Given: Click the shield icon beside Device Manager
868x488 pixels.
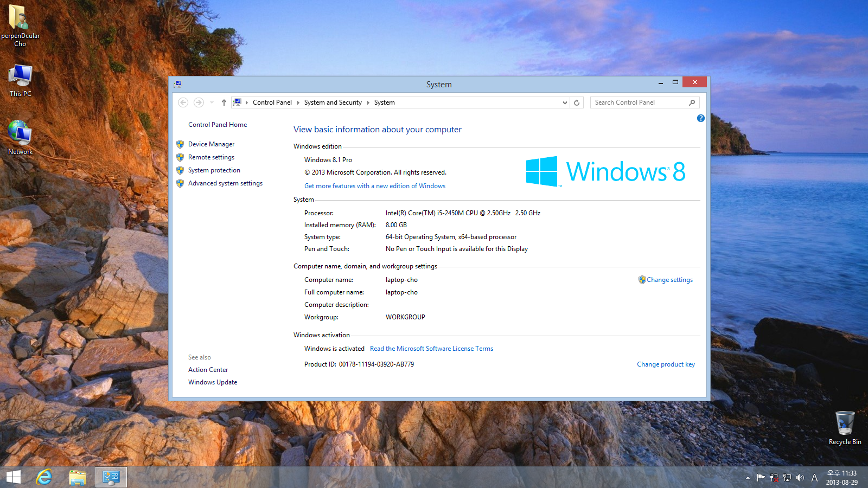Looking at the screenshot, I should tap(180, 144).
